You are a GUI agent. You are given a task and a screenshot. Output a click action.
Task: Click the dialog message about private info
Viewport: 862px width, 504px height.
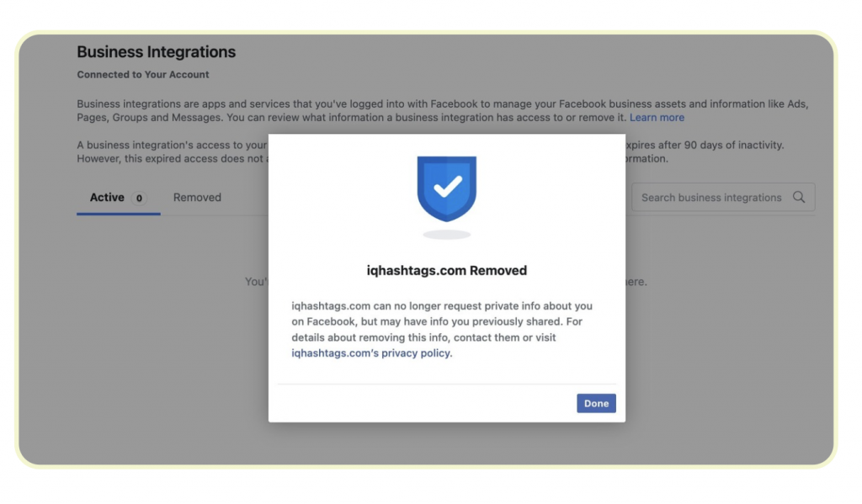[442, 321]
